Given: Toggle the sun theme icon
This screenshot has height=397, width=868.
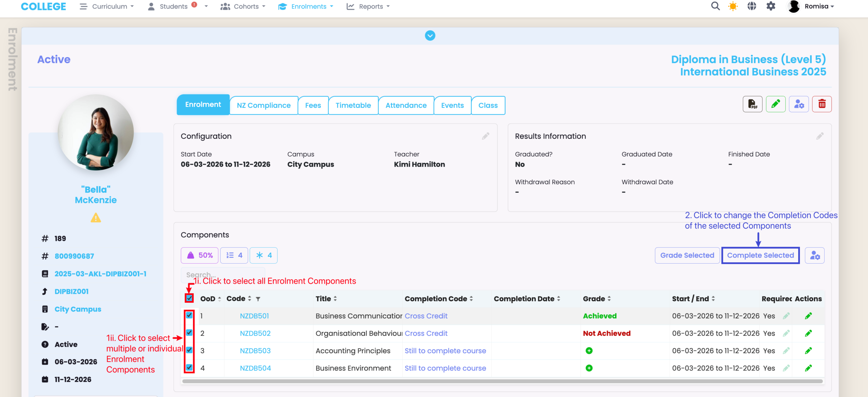Looking at the screenshot, I should 733,6.
